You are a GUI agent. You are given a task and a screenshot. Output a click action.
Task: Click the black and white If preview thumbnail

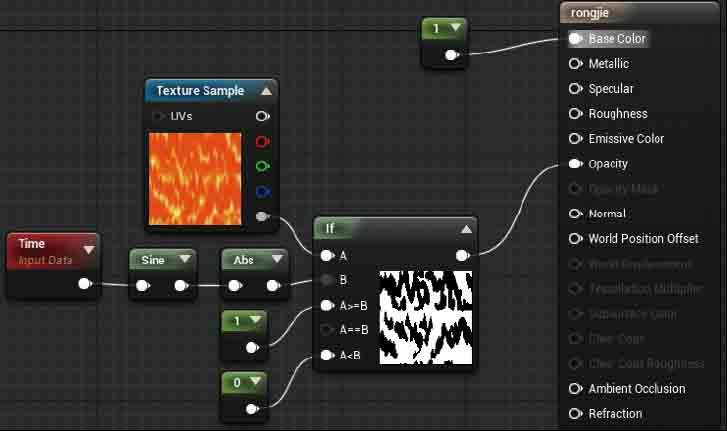(425, 317)
